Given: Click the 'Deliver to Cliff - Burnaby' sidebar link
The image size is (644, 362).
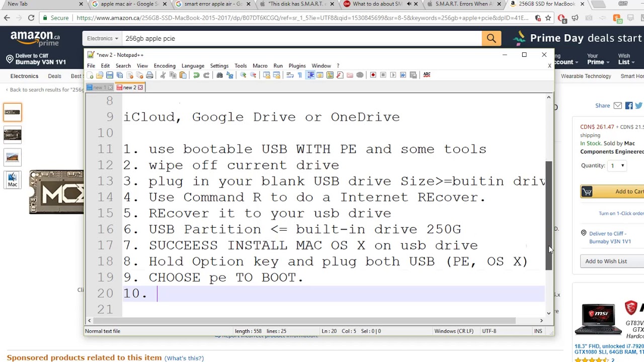Looking at the screenshot, I should 610,237.
